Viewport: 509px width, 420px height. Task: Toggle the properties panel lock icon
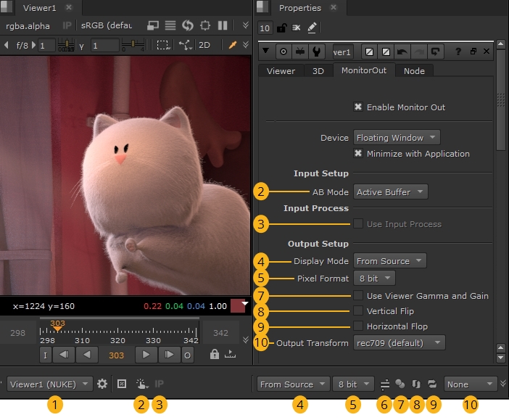(x=281, y=28)
